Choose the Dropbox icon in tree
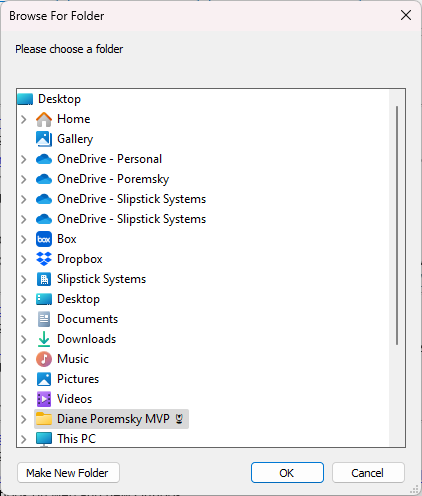This screenshot has height=496, width=422. pos(44,259)
